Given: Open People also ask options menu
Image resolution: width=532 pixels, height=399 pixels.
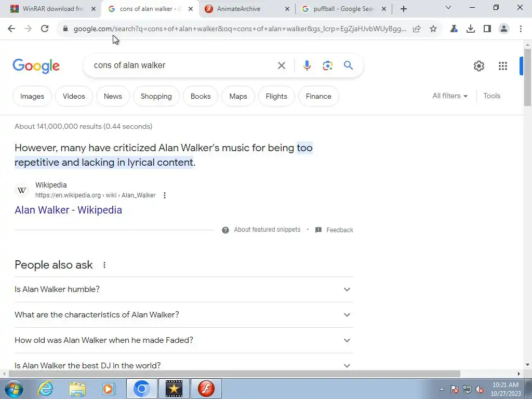Looking at the screenshot, I should [104, 265].
